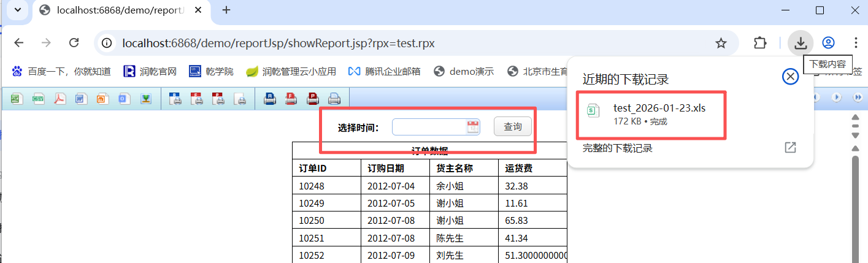Viewport: 868px width, 263px height.
Task: Click the 运货费 column header
Action: [532, 168]
